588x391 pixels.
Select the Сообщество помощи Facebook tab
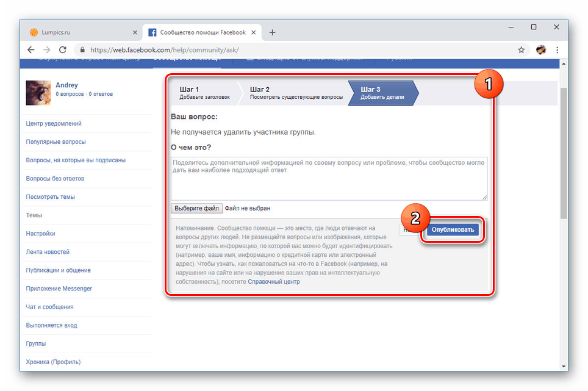tap(203, 32)
